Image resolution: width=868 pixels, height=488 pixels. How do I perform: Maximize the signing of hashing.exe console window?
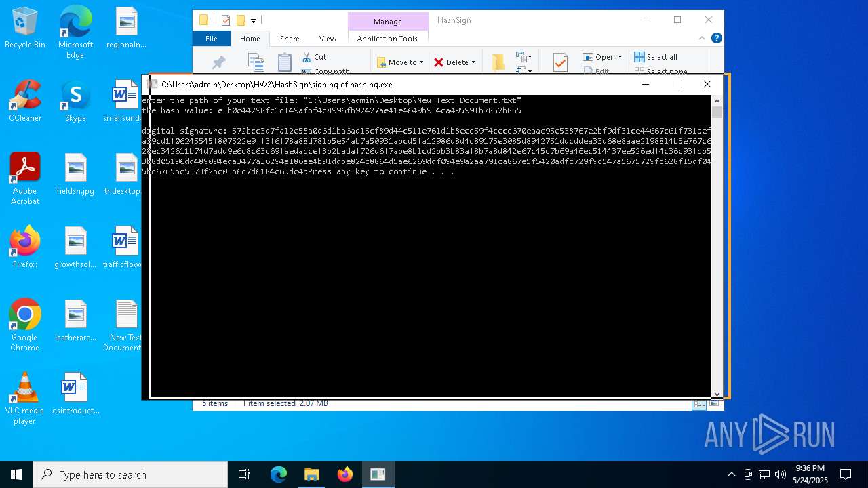tap(676, 84)
